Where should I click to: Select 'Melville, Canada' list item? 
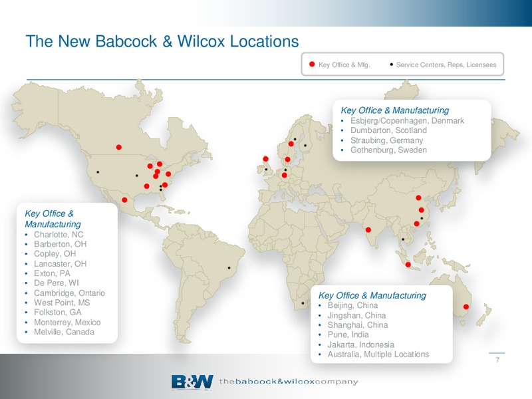[64, 332]
